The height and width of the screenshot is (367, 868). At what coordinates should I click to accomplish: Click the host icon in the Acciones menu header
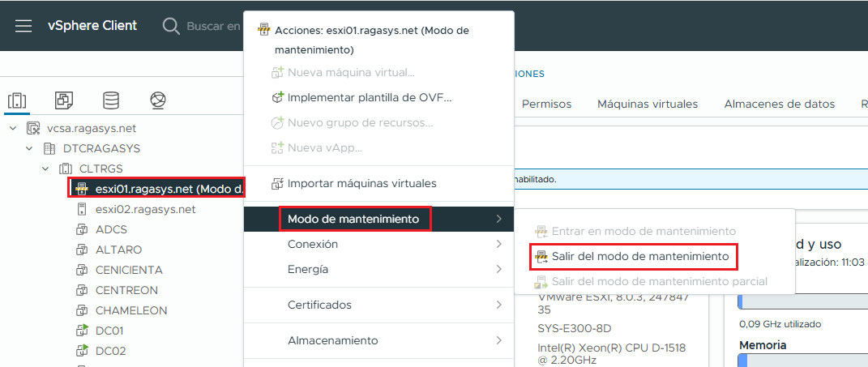pyautogui.click(x=264, y=31)
